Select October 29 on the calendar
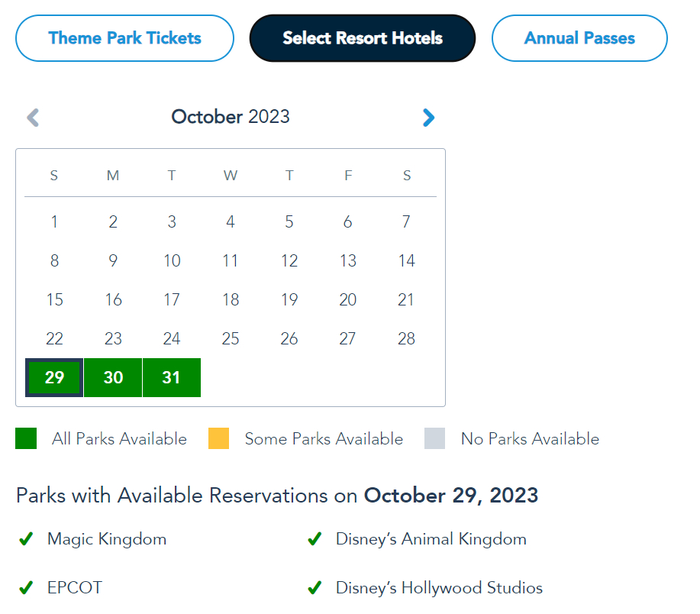This screenshot has width=700, height=614. tap(54, 377)
